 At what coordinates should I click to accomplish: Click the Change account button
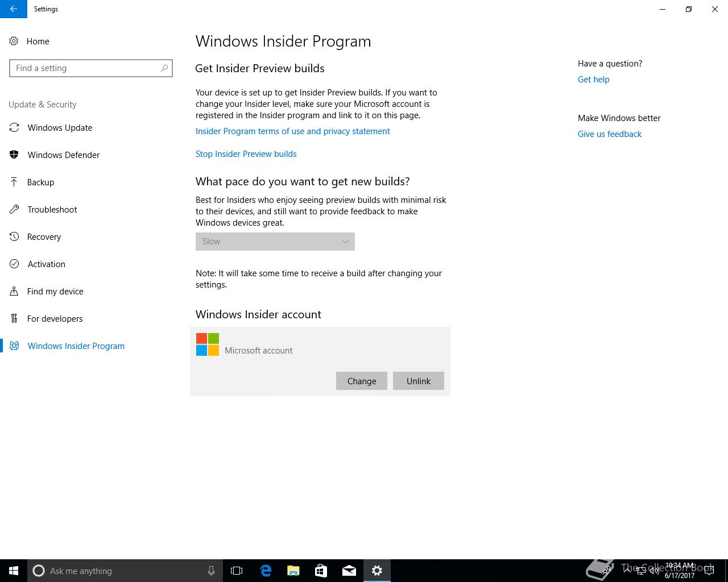pos(362,381)
